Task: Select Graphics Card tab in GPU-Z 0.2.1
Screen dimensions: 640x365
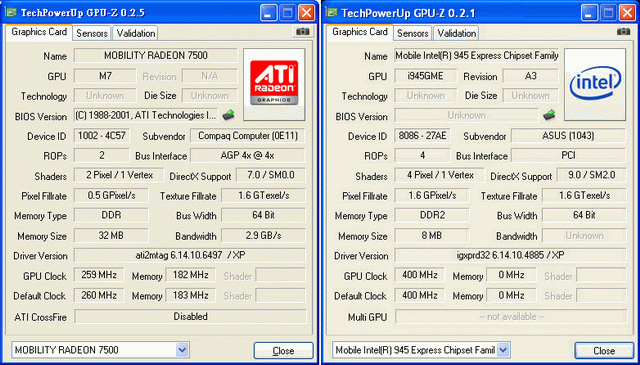Action: (x=360, y=32)
